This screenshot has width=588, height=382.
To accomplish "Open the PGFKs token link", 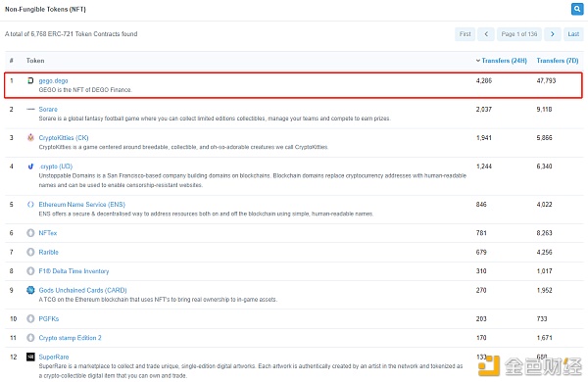I will (x=49, y=318).
